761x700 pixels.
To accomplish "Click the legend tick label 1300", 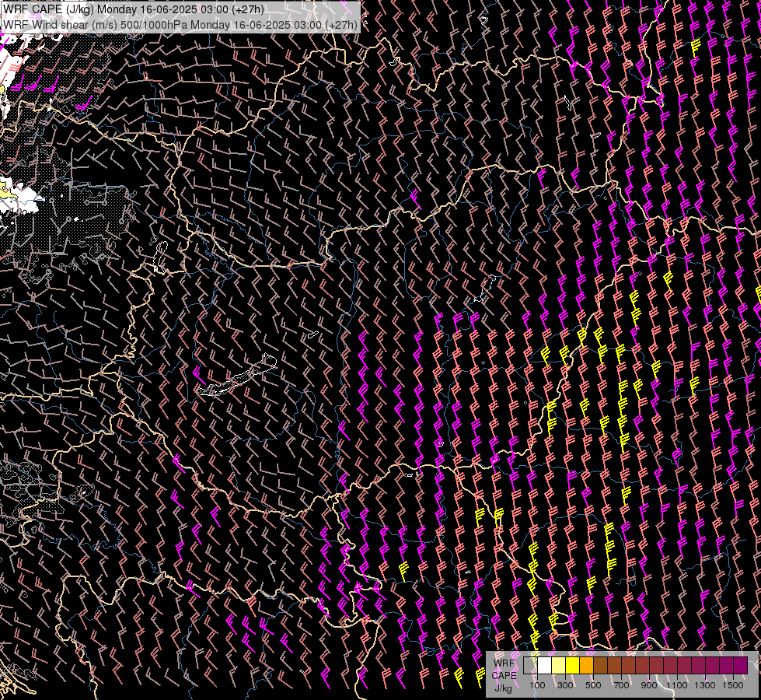I will [705, 685].
